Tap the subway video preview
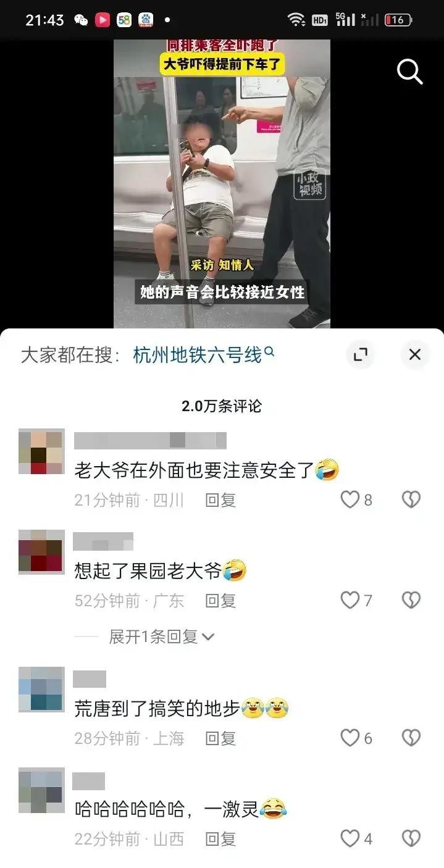Viewport: 444px width, 868px height. pos(222,183)
